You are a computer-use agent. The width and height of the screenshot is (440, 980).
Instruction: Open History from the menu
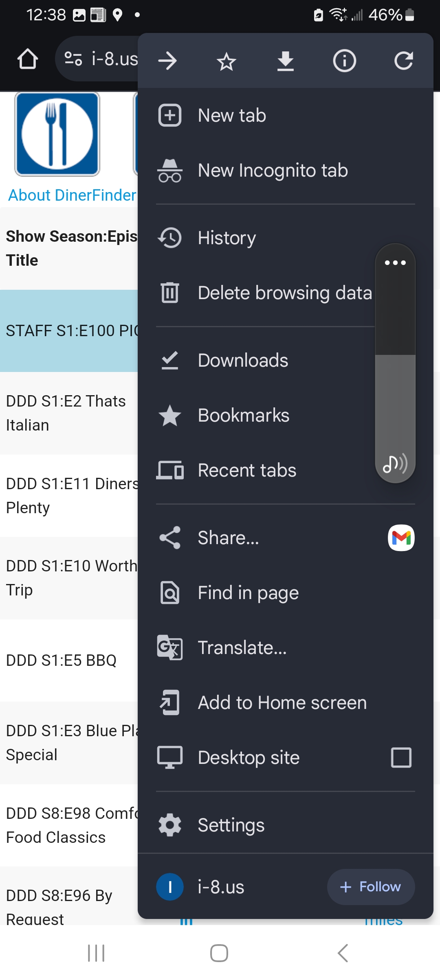(x=227, y=238)
